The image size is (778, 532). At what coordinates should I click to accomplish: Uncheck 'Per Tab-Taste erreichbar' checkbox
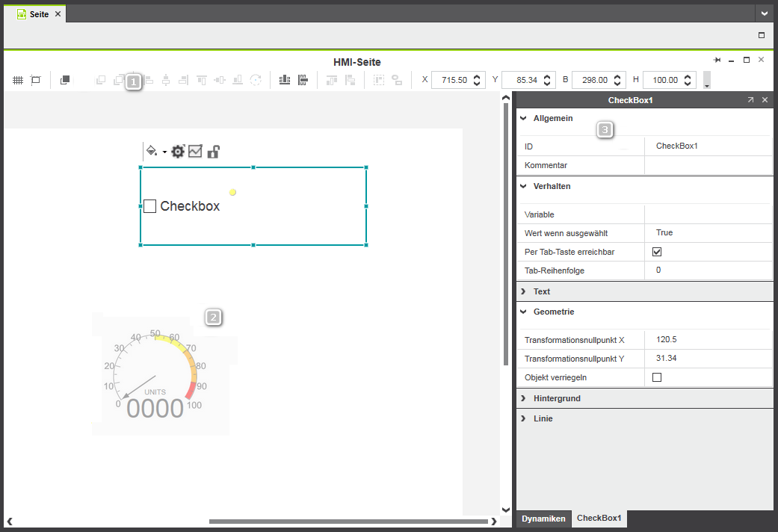click(x=657, y=252)
